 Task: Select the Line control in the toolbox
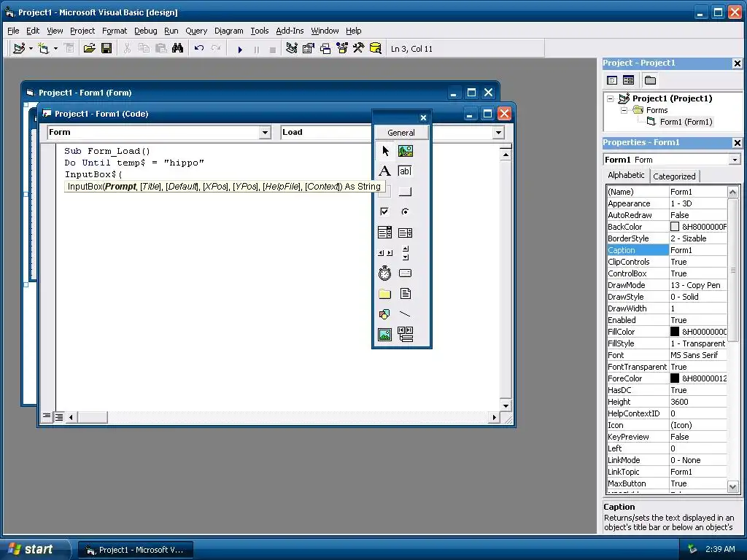(x=406, y=314)
